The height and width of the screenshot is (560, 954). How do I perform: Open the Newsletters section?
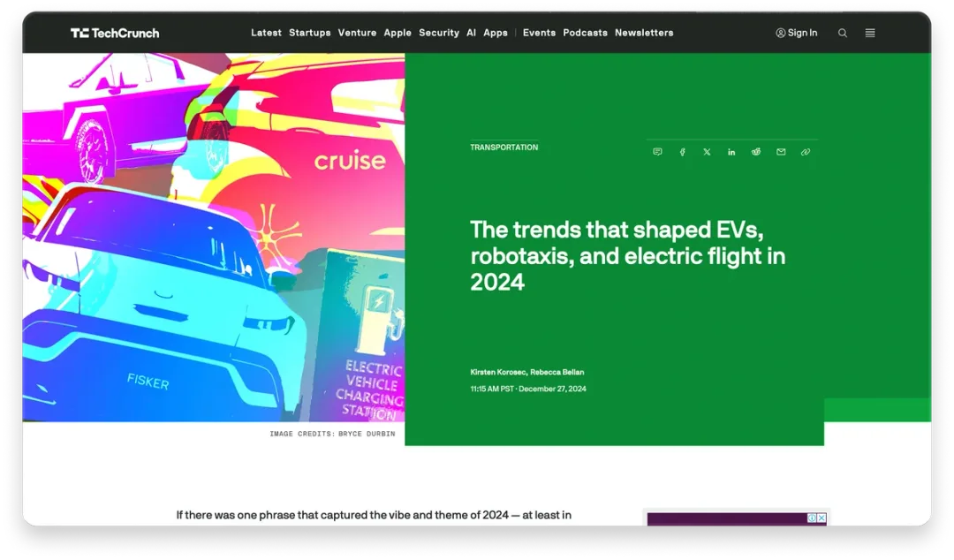pyautogui.click(x=644, y=33)
